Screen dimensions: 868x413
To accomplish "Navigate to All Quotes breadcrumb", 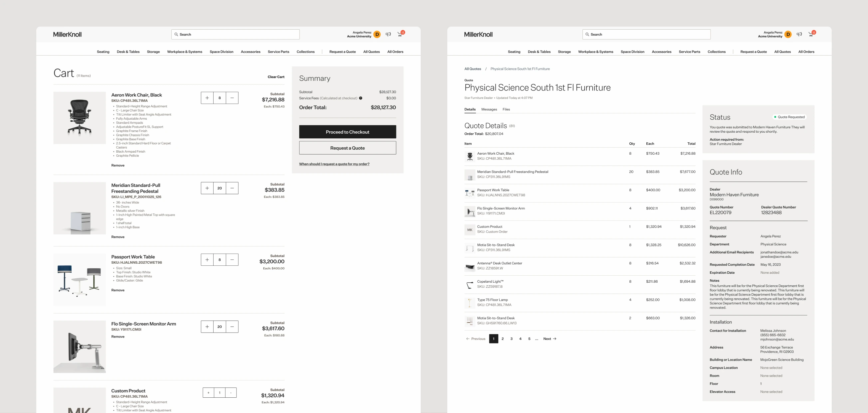I will [472, 69].
